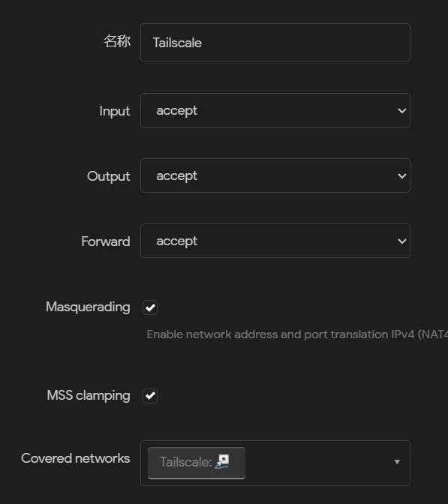Click the triangle arrow in Covered networks
Viewport: 448px width, 504px height.
point(397,462)
